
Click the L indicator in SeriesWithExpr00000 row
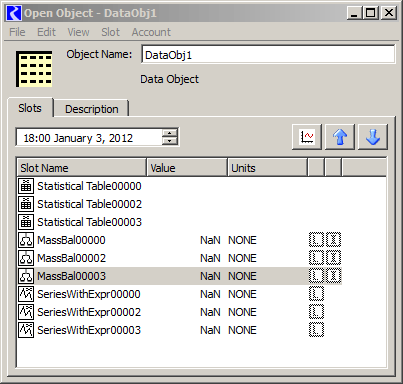coord(316,294)
